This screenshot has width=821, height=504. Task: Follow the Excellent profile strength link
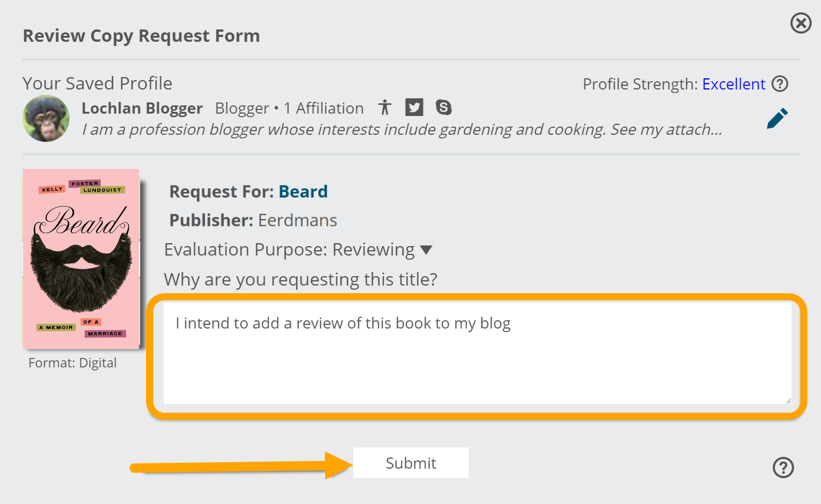(734, 84)
